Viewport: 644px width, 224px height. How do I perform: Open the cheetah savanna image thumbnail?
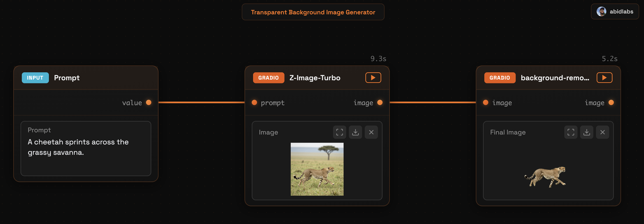317,169
